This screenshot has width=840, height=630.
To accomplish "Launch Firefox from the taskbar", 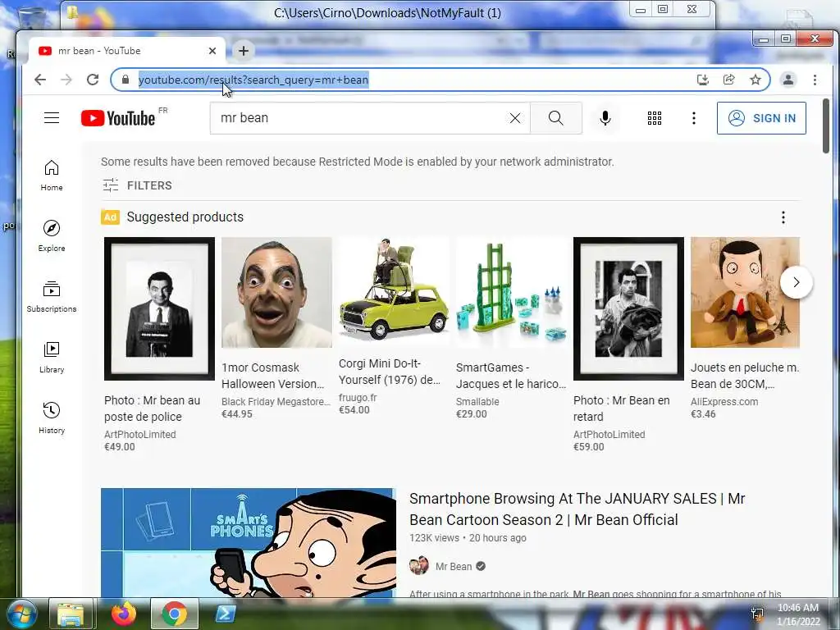I will [124, 614].
